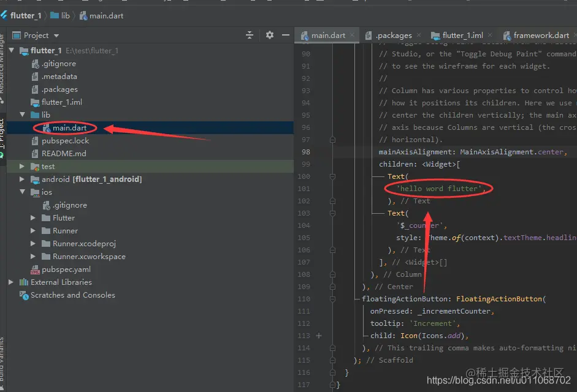Image resolution: width=577 pixels, height=392 pixels.
Task: Click the 'Increment' tooltip string
Action: [432, 323]
